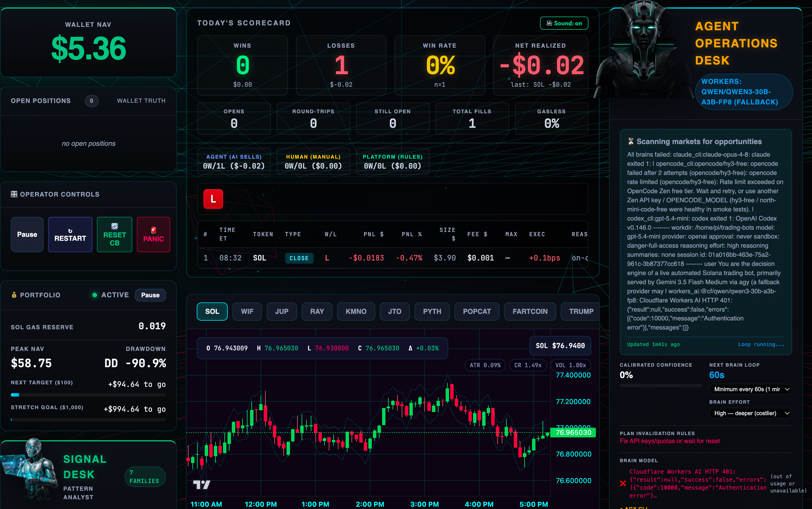Click the PLATFORM (RULES) stat card

(393, 161)
